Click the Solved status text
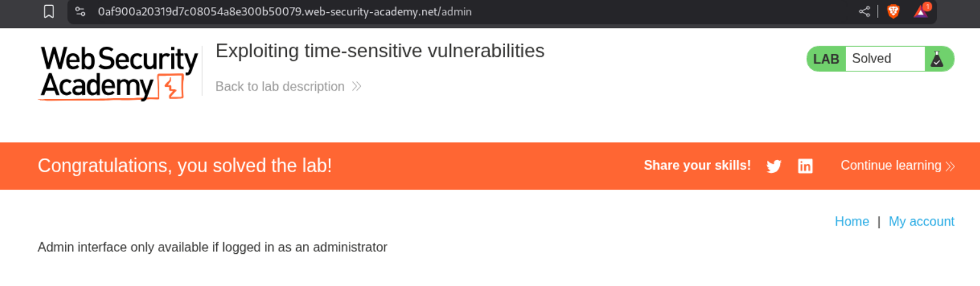The image size is (980, 286). pos(871,58)
